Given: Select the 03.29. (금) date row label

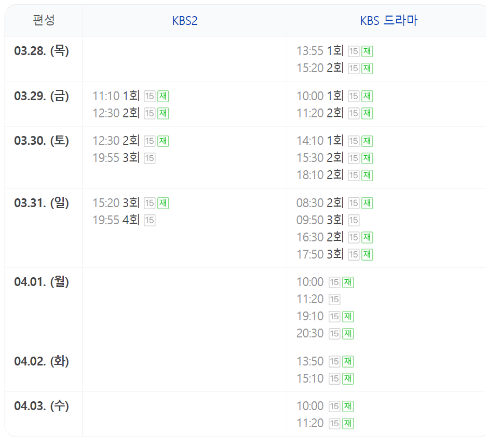Looking at the screenshot, I should [42, 96].
